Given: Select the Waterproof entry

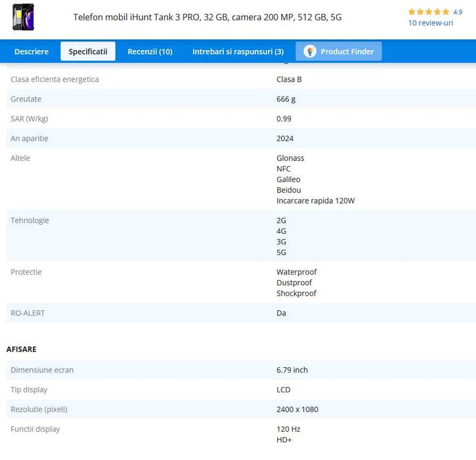Looking at the screenshot, I should click(296, 272).
